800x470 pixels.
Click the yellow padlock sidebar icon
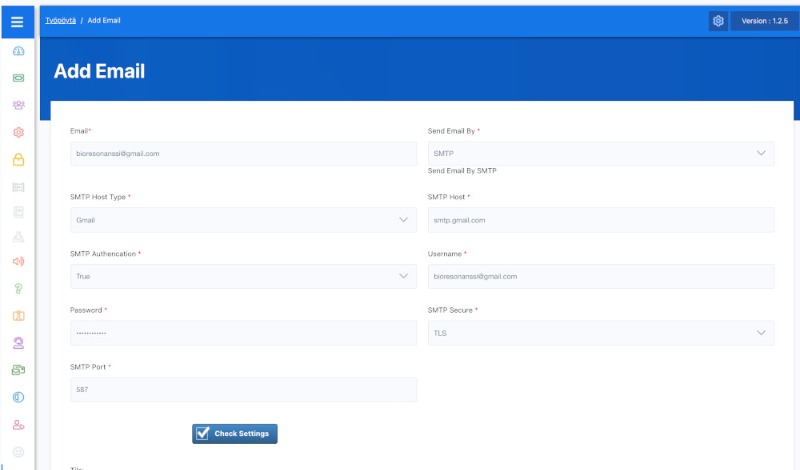point(18,160)
